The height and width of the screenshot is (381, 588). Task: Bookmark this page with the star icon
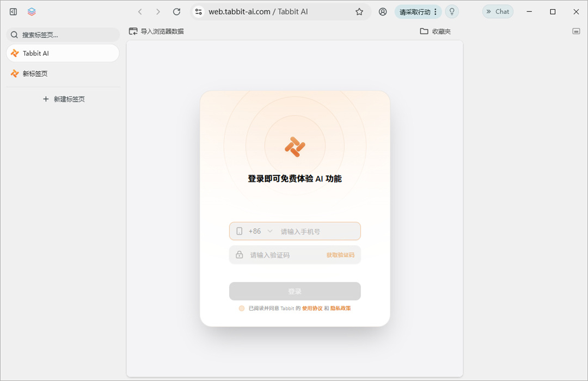[359, 11]
